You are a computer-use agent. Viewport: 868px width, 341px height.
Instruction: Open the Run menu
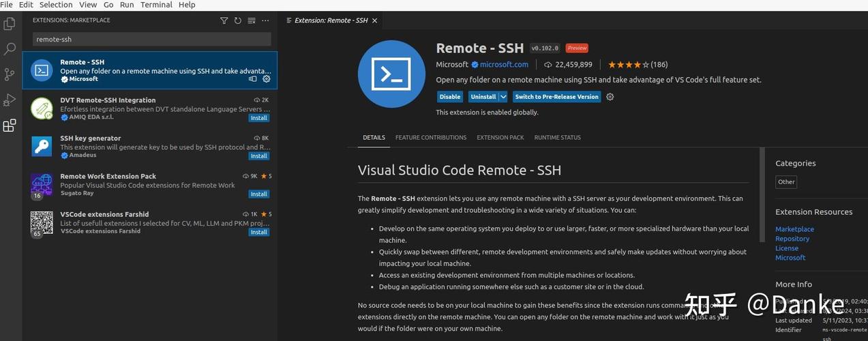point(127,5)
